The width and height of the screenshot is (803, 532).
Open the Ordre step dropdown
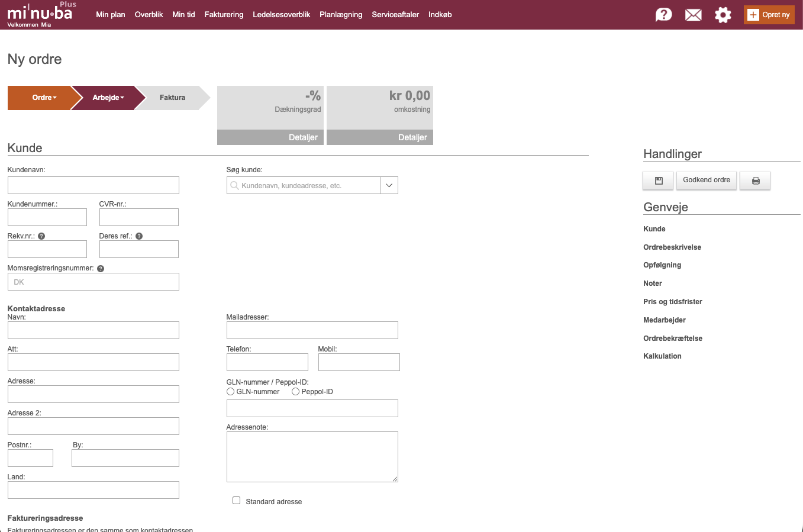tap(44, 98)
